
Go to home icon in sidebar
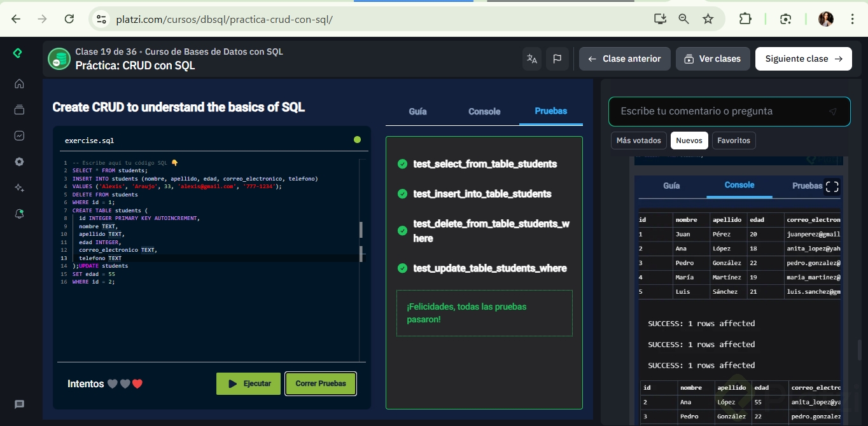click(19, 83)
